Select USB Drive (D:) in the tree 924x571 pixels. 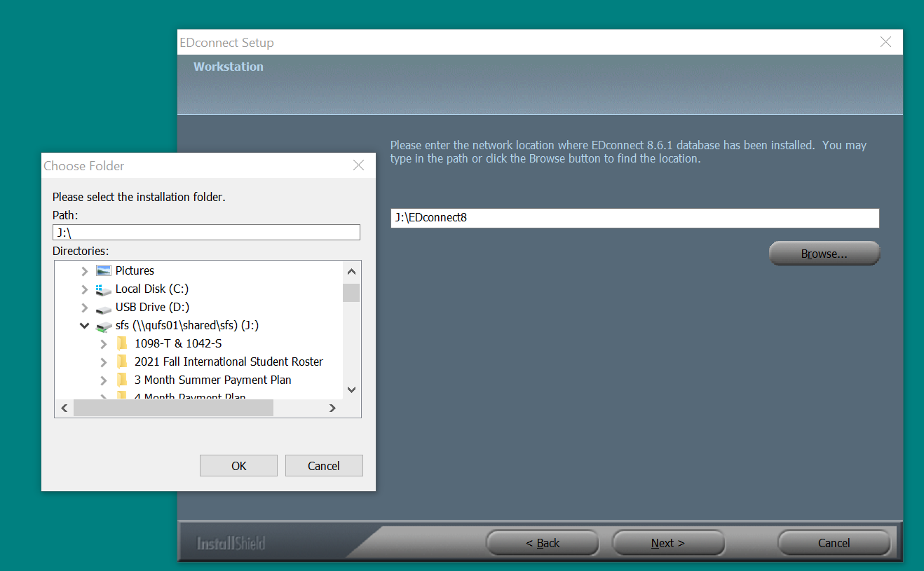pos(152,307)
